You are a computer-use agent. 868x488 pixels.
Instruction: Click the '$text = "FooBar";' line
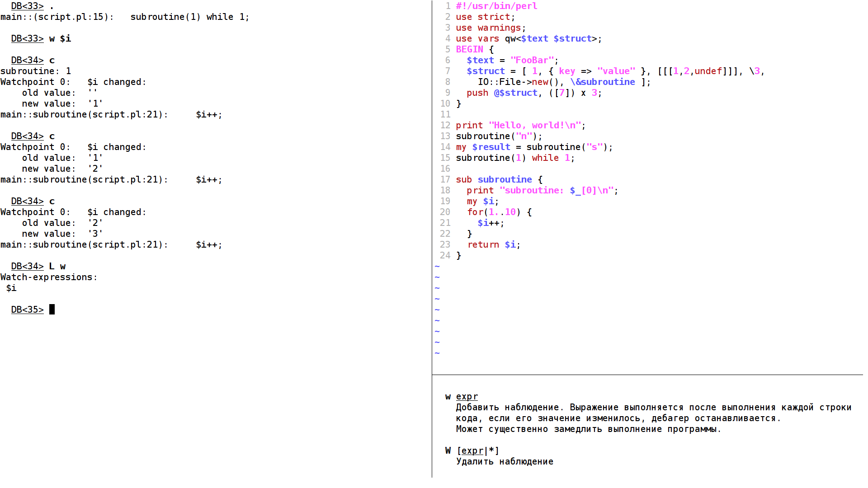513,60
